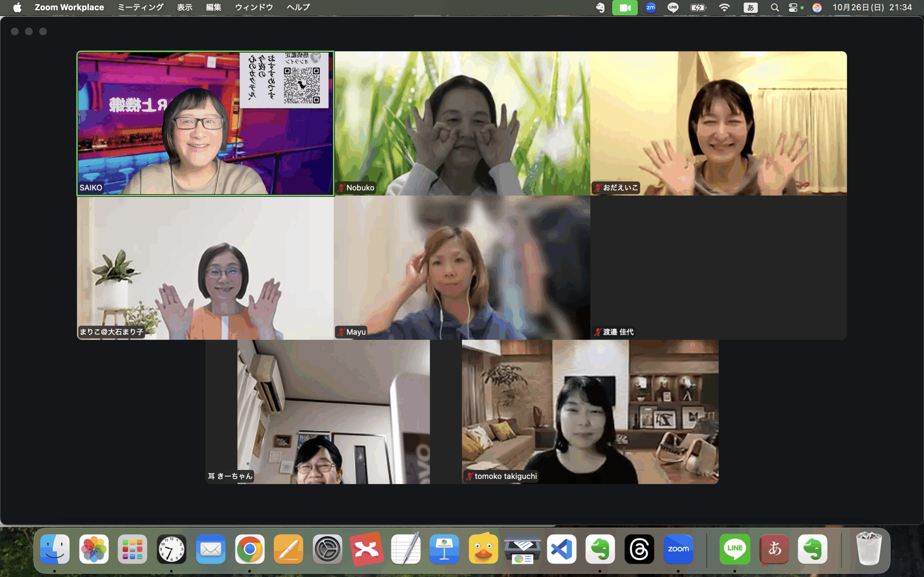Screen dimensions: 924x577
Task: Open the 表示 menu
Action: (x=184, y=8)
